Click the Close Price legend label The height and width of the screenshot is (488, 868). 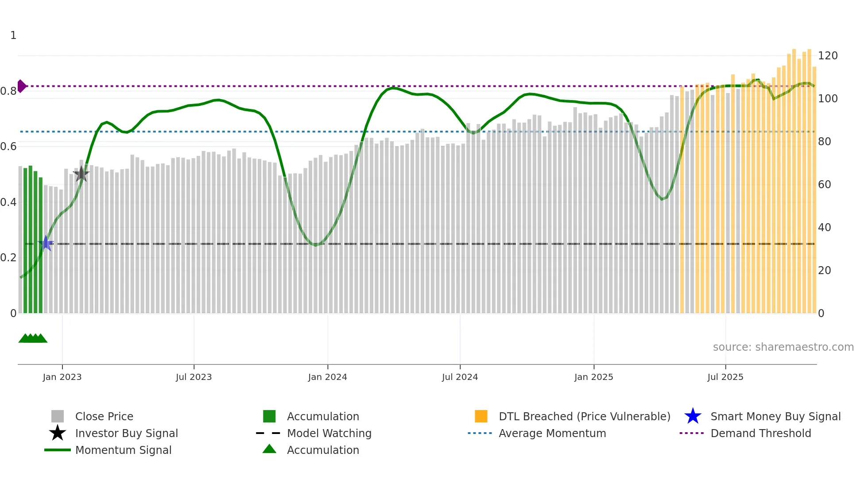pos(104,416)
